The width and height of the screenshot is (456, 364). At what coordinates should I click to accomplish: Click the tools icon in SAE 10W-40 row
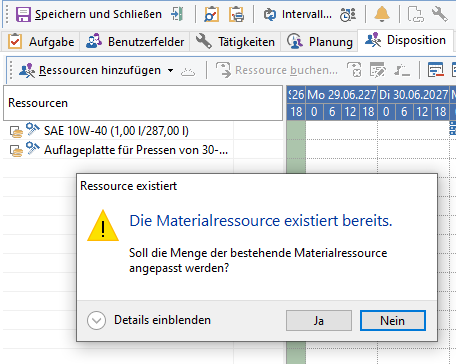(x=33, y=129)
